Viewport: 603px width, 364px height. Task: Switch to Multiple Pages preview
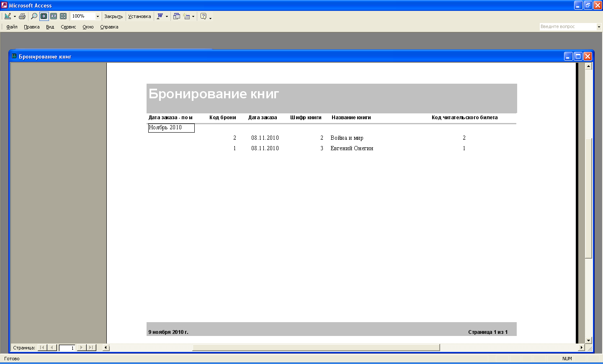point(63,16)
